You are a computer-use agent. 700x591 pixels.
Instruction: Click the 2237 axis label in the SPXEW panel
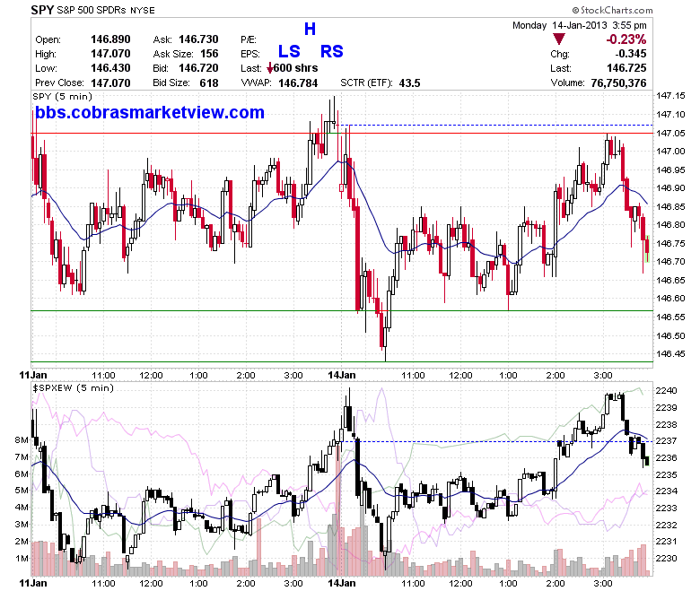tap(666, 440)
